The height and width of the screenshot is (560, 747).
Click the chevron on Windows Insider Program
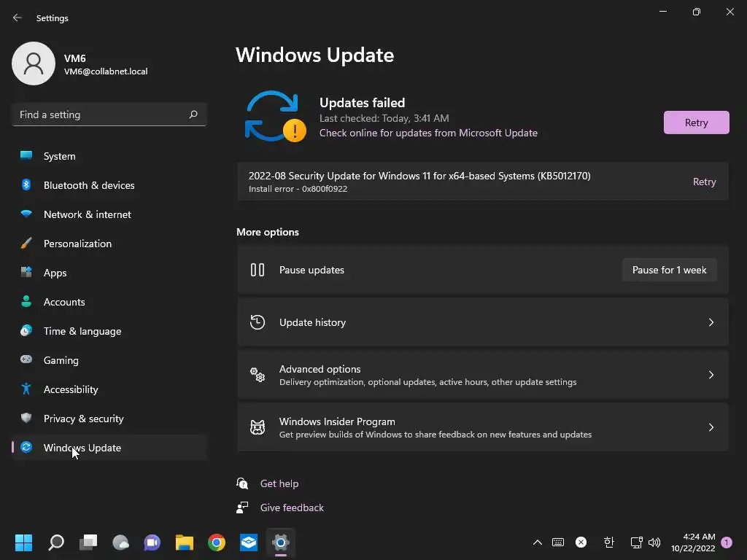711,427
